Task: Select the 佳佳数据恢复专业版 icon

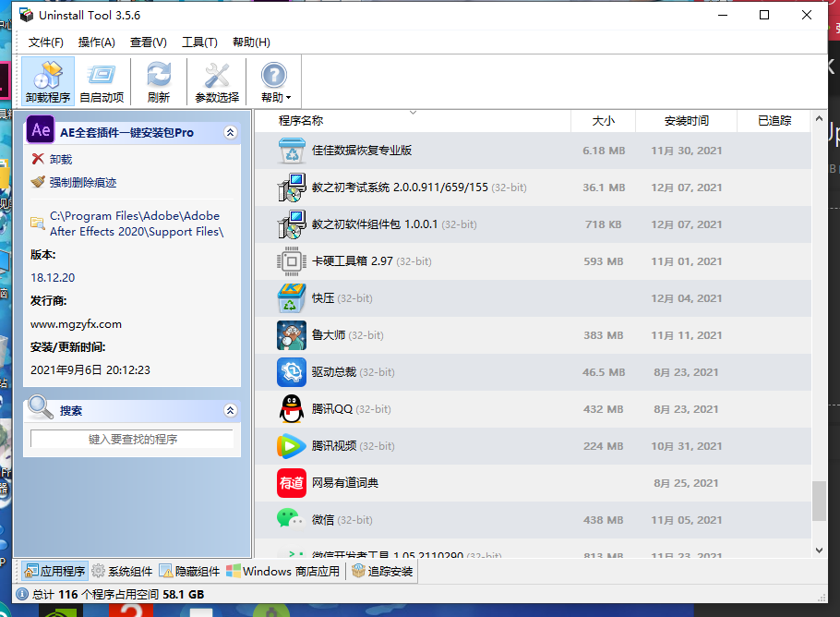Action: pyautogui.click(x=292, y=151)
